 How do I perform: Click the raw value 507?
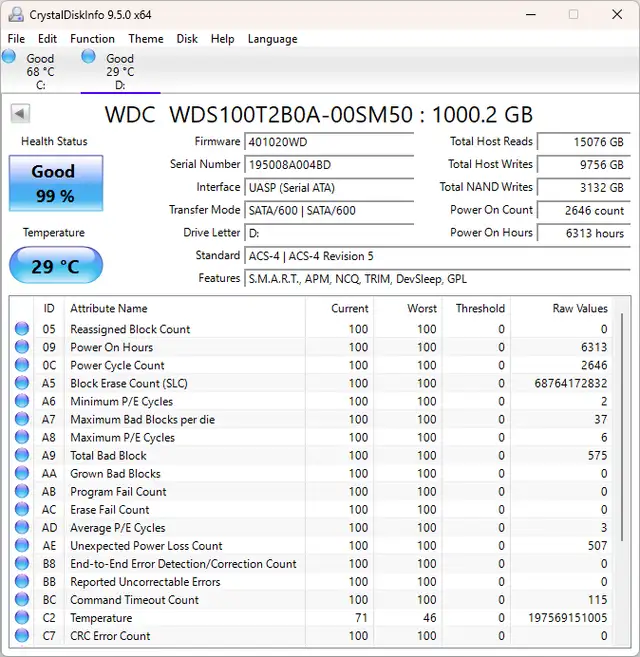597,546
